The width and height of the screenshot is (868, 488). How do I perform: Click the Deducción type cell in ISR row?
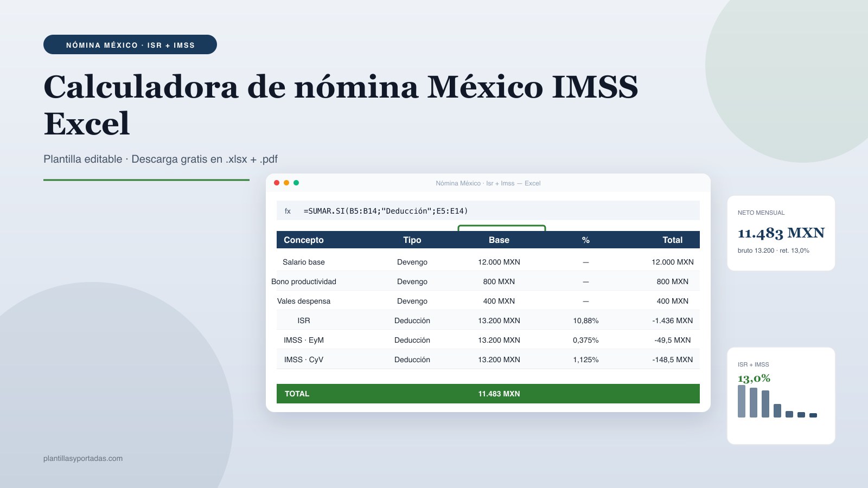click(x=412, y=320)
